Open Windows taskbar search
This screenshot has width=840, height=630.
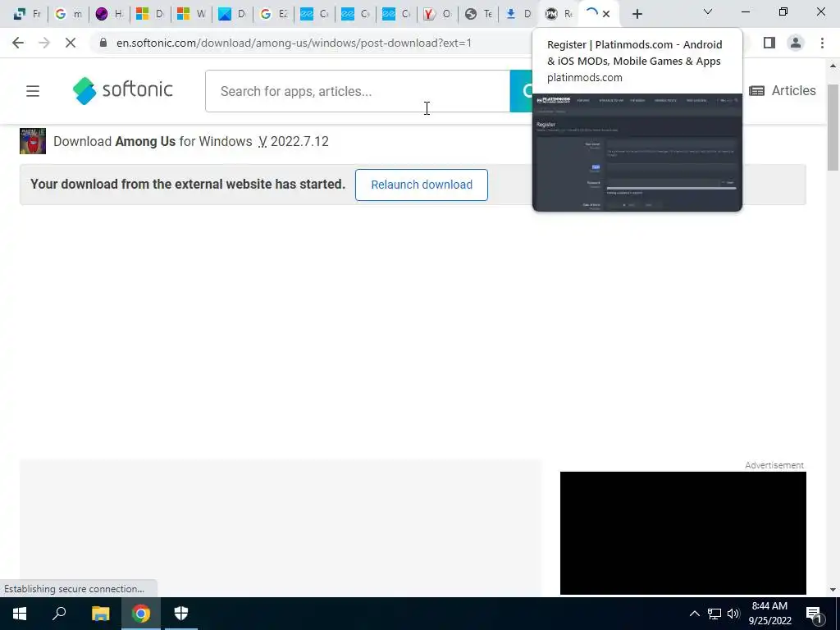59,614
